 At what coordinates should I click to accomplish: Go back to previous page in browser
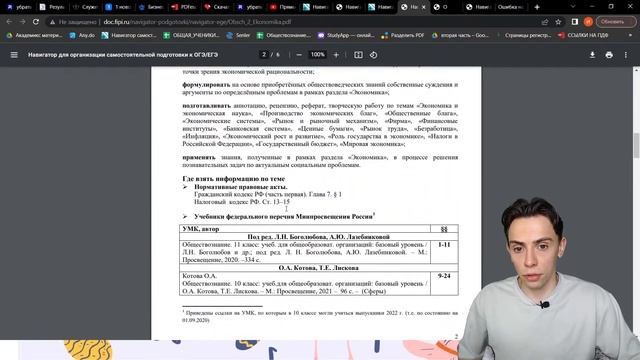point(9,22)
